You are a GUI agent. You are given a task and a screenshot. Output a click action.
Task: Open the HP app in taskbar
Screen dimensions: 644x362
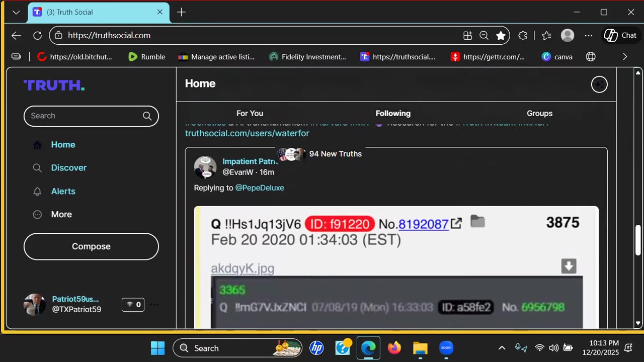tap(316, 348)
